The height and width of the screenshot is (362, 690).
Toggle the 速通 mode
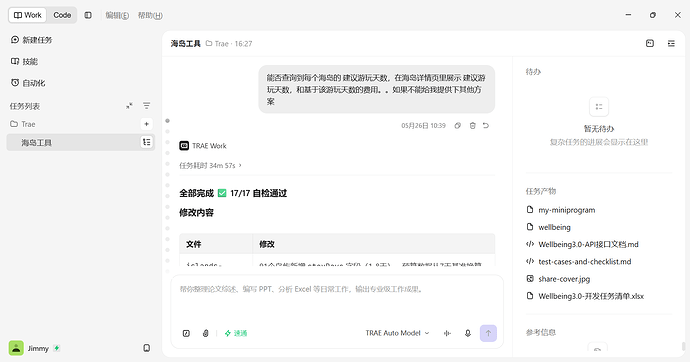(x=236, y=333)
